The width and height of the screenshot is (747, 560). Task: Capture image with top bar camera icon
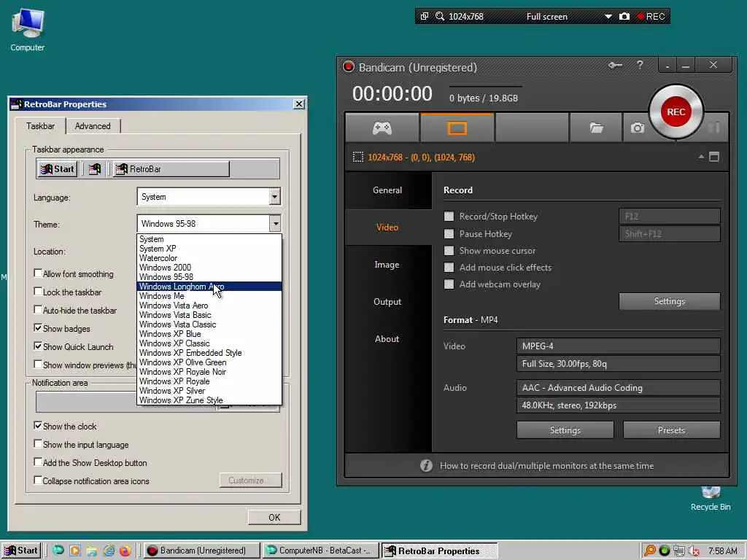(624, 16)
